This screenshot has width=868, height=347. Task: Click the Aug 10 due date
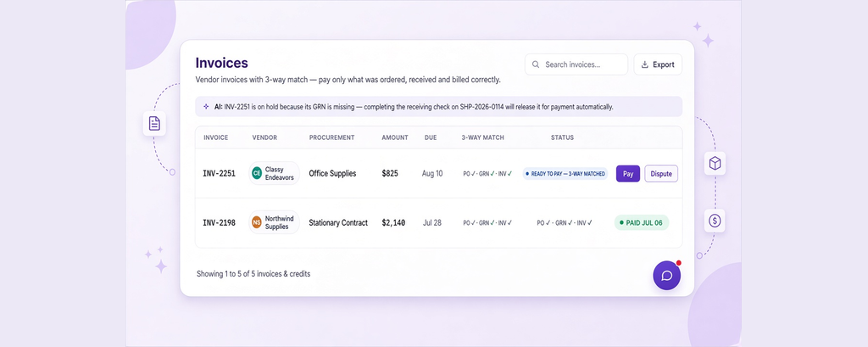click(432, 173)
